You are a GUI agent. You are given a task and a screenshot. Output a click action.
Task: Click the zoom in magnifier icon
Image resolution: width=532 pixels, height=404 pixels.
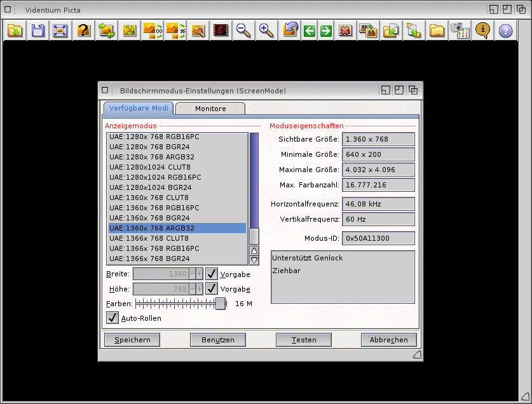266,30
